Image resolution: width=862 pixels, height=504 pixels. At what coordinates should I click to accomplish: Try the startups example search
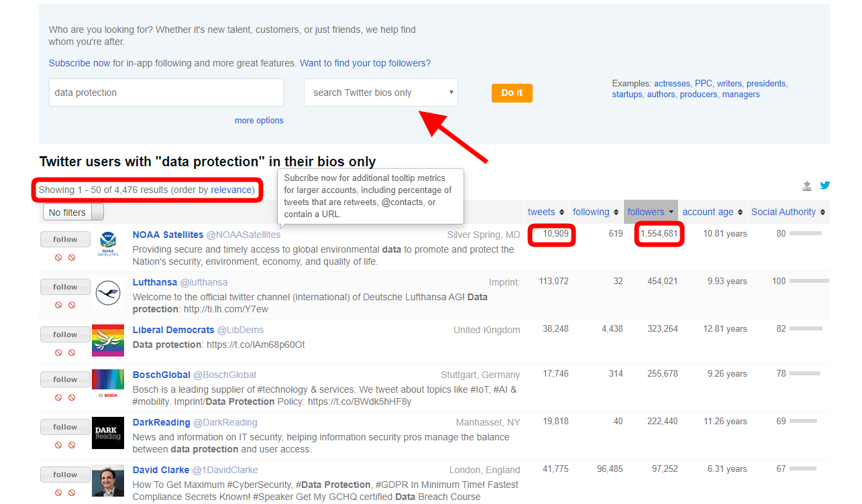pos(627,94)
